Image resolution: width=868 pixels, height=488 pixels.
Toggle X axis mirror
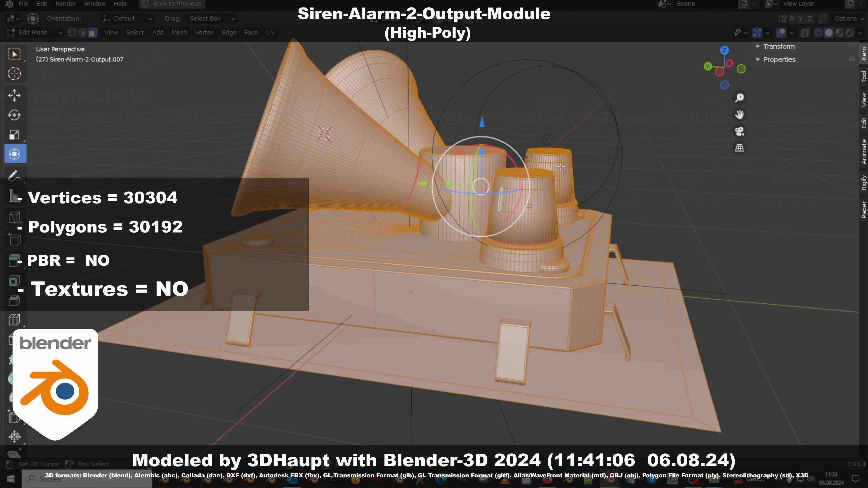tap(792, 19)
